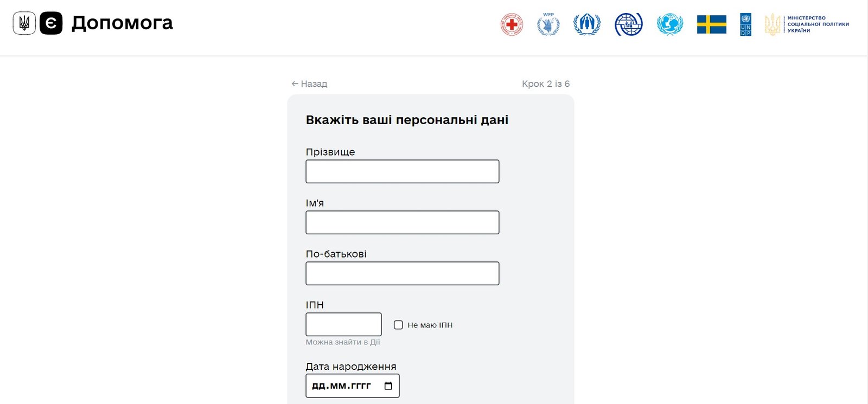Click the Ministry of Social Policy logo

tap(807, 24)
